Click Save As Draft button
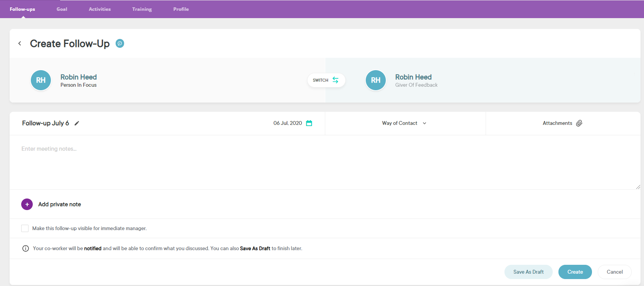 click(528, 272)
